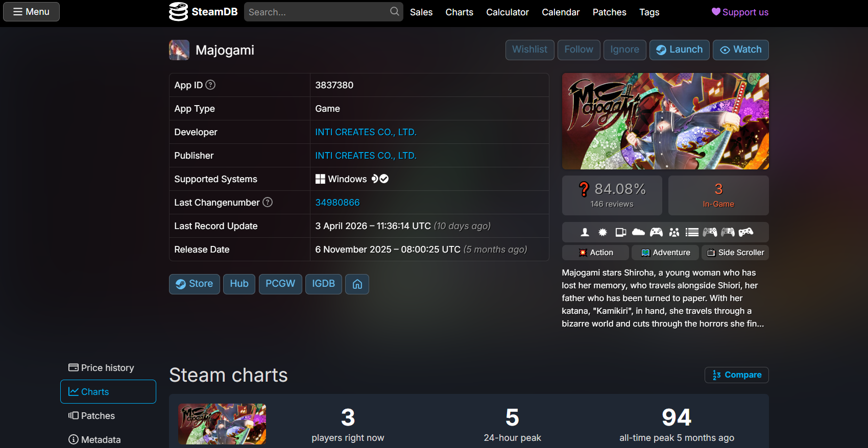The height and width of the screenshot is (448, 868).
Task: Click the single-player person icon
Action: click(585, 232)
